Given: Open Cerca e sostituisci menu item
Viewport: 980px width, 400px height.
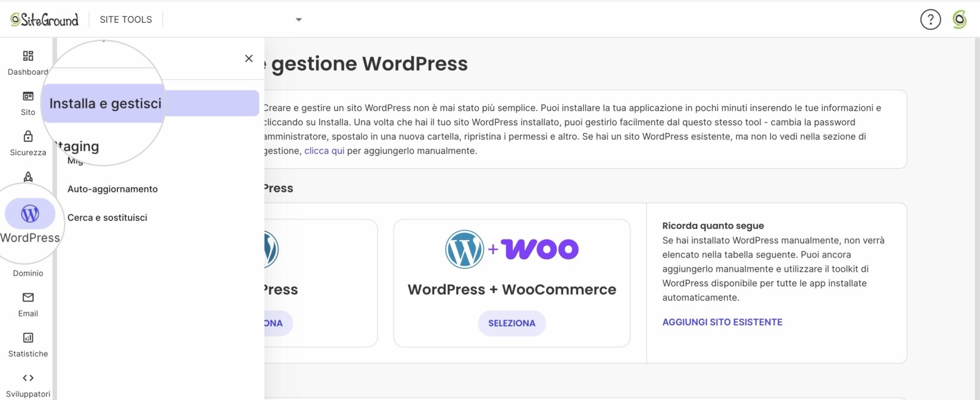Looking at the screenshot, I should click(107, 218).
